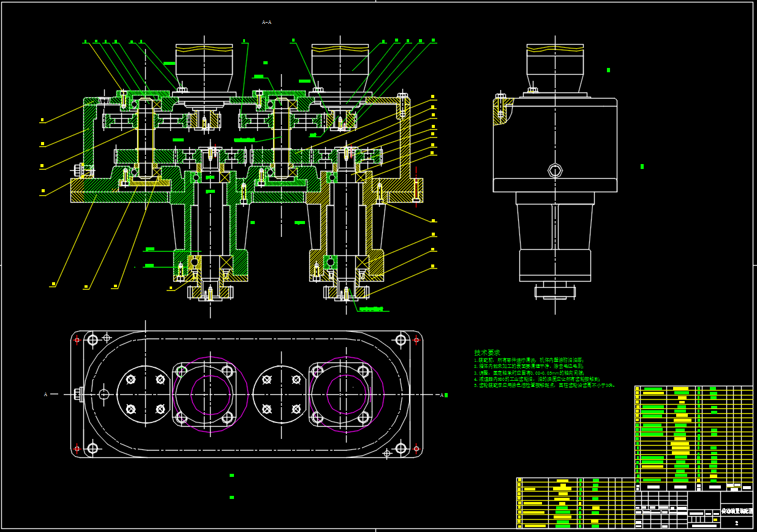Select the right motor in section view
This screenshot has height=532, width=757.
tap(340, 67)
